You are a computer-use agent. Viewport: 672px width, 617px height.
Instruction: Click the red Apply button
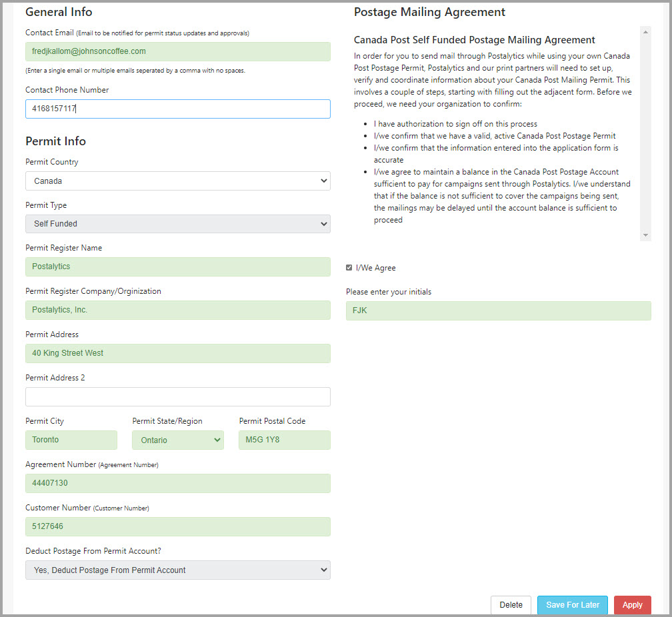pyautogui.click(x=632, y=604)
